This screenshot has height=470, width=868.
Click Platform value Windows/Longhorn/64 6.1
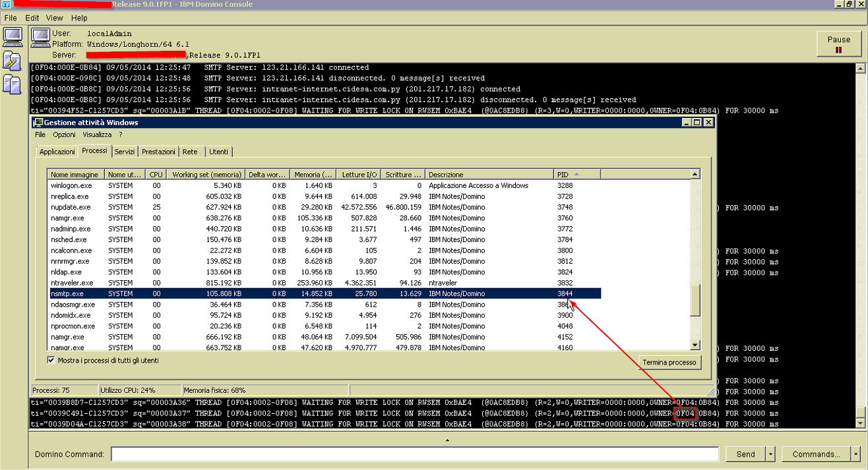[138, 44]
